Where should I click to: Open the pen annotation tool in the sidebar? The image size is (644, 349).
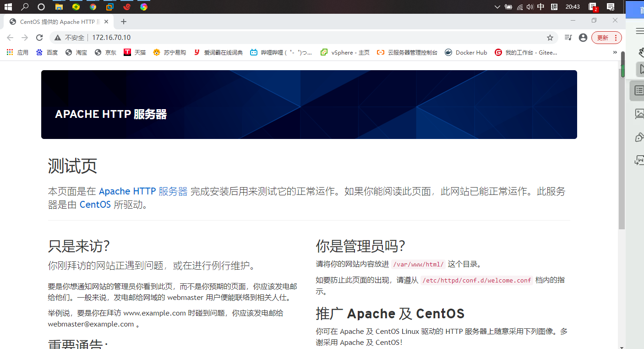(x=639, y=137)
